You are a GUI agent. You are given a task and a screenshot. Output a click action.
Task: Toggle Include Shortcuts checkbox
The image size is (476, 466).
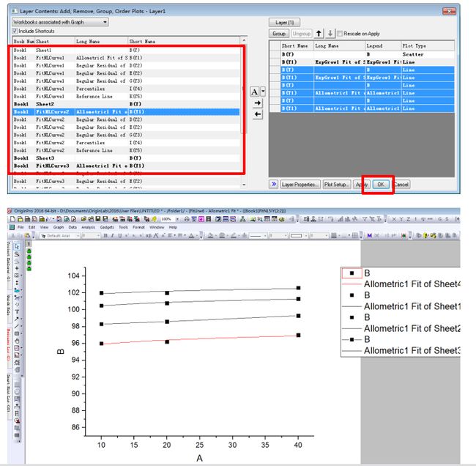[15, 31]
